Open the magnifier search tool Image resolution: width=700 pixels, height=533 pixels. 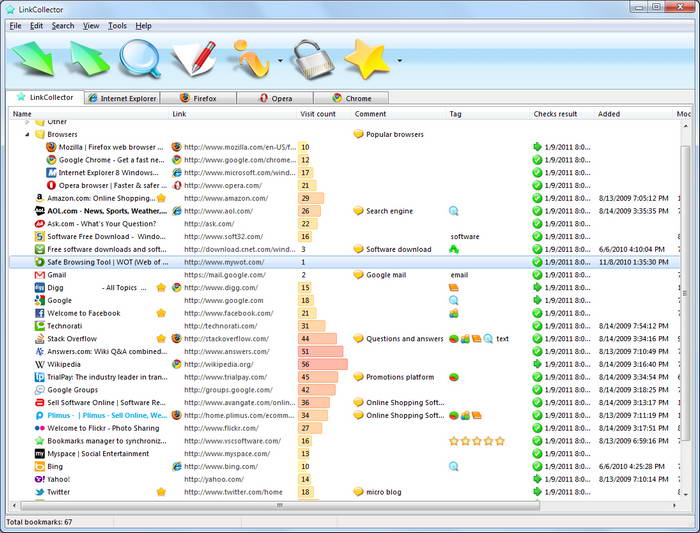coord(140,58)
